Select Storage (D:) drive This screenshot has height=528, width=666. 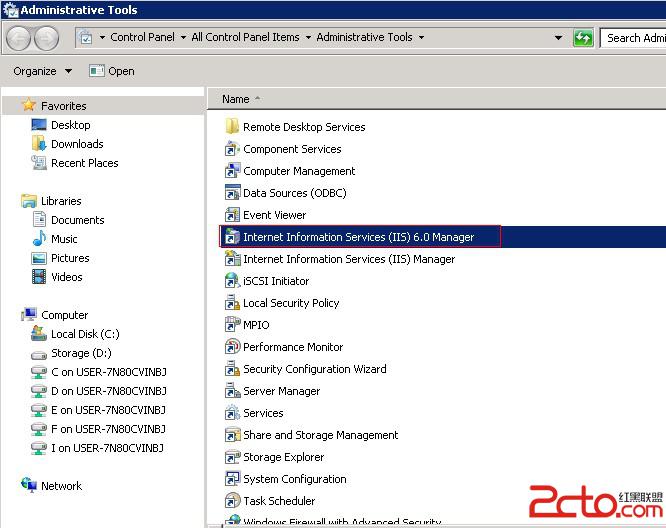pos(81,353)
